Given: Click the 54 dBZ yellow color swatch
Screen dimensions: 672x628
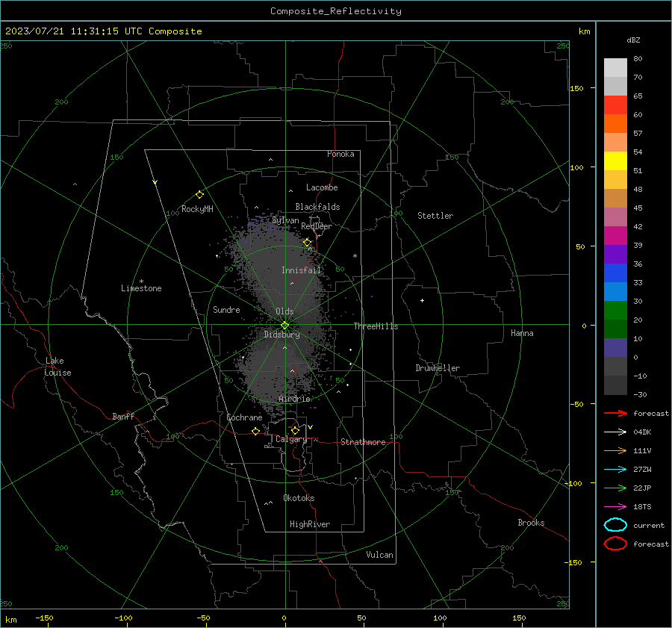Looking at the screenshot, I should click(615, 161).
